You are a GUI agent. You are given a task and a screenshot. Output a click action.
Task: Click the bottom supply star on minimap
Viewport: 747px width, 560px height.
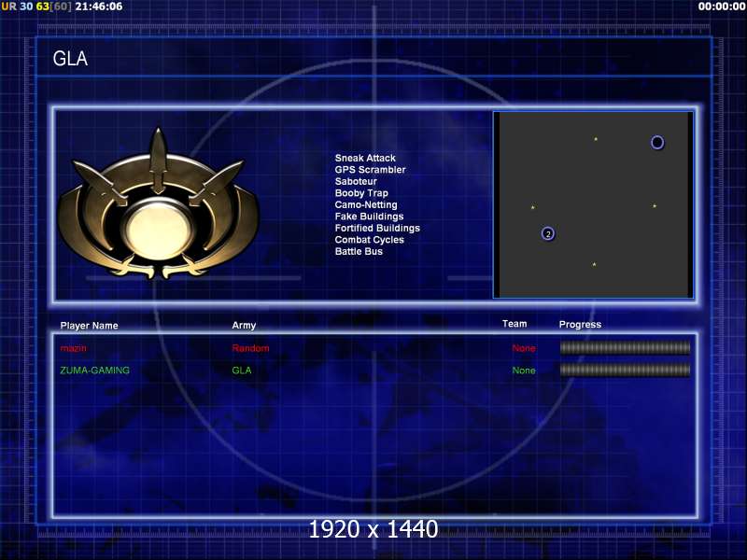coord(594,264)
